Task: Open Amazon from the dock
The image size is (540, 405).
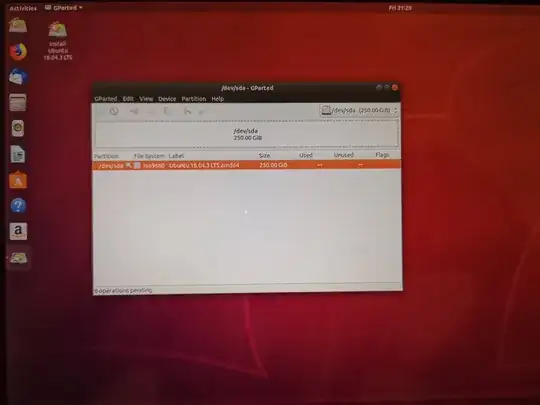Action: (x=18, y=231)
